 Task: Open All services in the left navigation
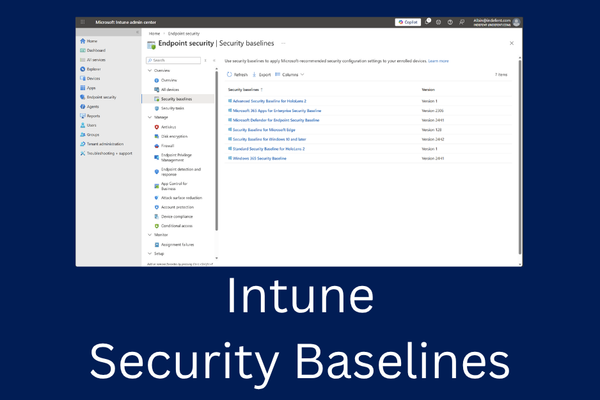[93, 60]
